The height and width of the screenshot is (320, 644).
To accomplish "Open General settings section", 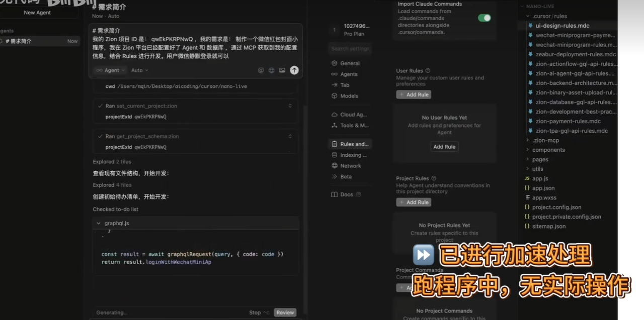I will [x=350, y=63].
